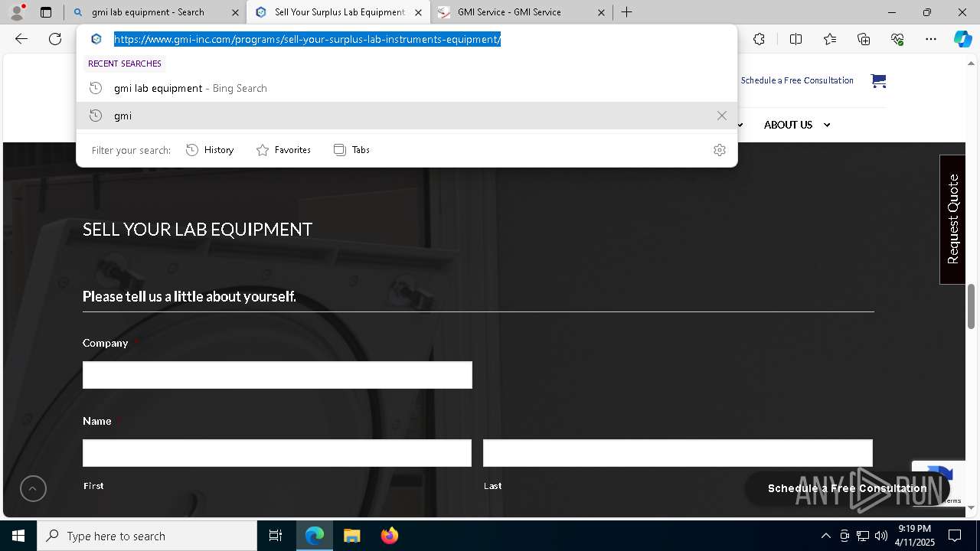
Task: Click the Company input field
Action: click(277, 375)
